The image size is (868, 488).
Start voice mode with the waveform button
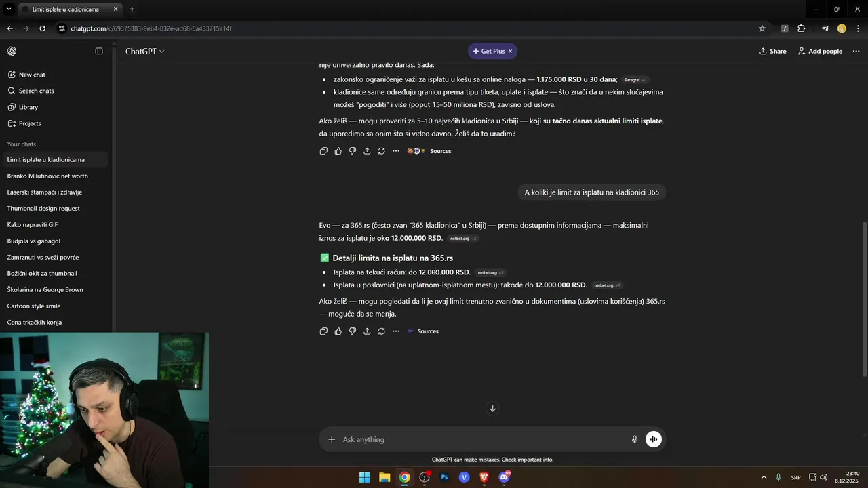tap(654, 439)
